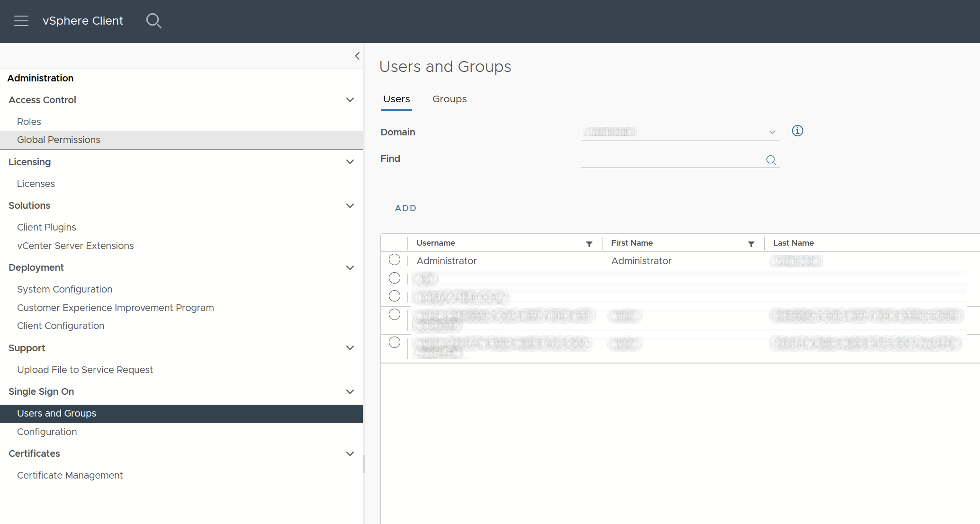This screenshot has width=980, height=524.
Task: Select the second user row radio button
Action: (x=394, y=278)
